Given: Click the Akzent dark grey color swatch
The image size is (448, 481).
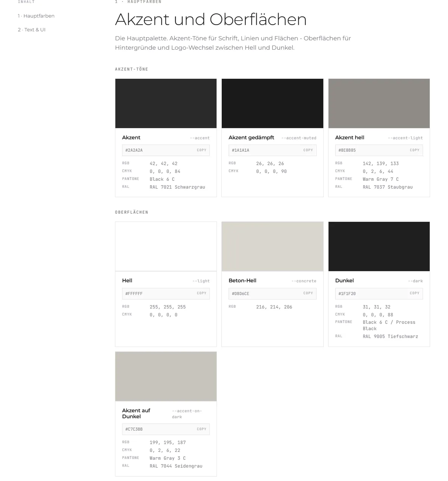Looking at the screenshot, I should [x=166, y=103].
